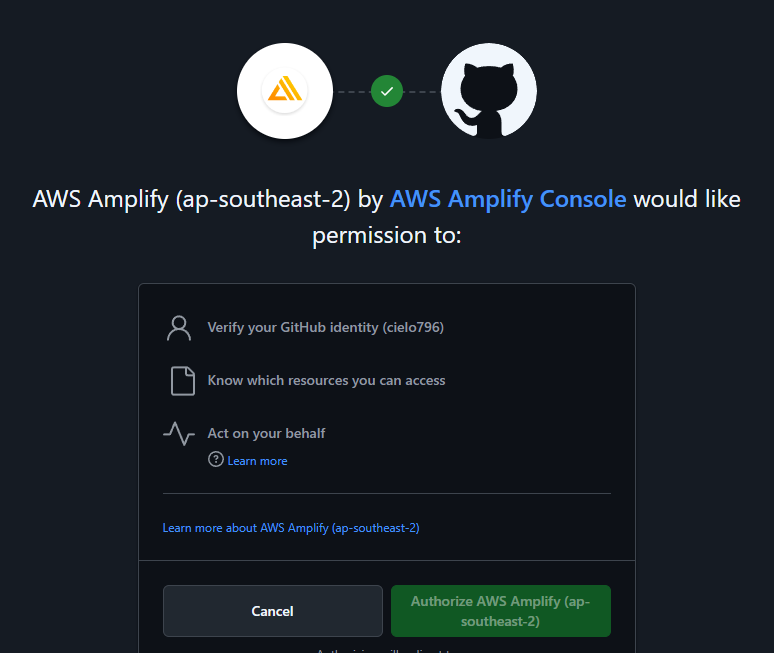Click the Know which resources you can access text
Viewport: 774px width, 653px height.
(x=326, y=380)
